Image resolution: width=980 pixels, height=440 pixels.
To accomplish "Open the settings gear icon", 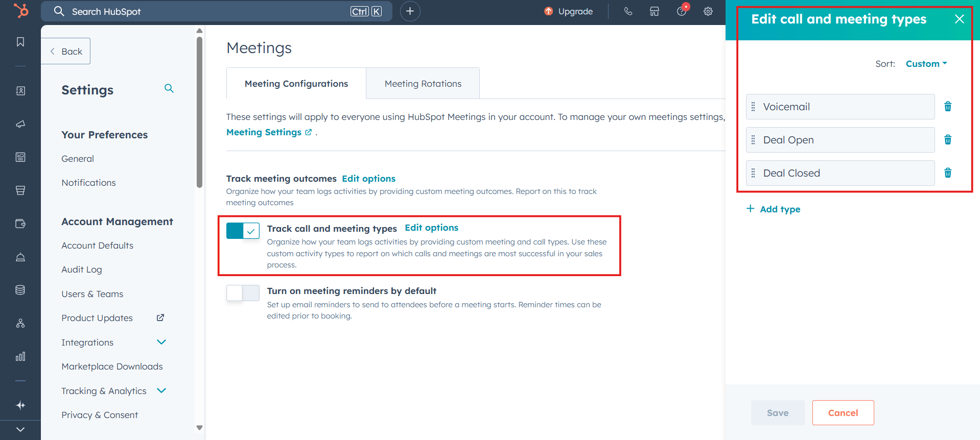I will (708, 11).
